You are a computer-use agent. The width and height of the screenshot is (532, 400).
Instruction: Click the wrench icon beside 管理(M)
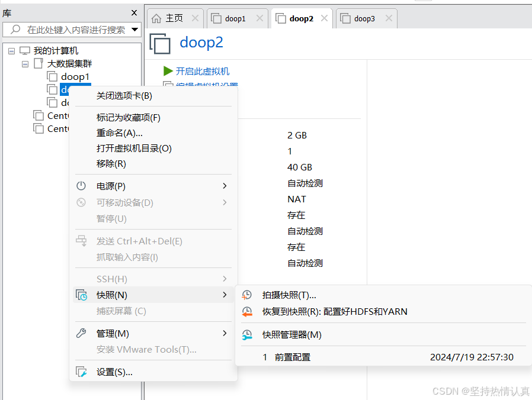pyautogui.click(x=81, y=333)
